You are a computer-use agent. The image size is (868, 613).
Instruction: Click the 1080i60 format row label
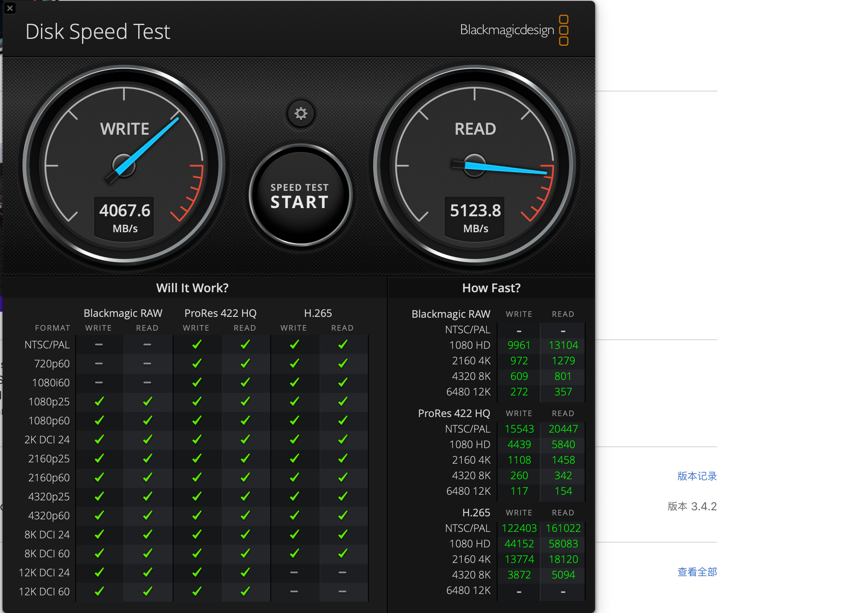tap(51, 382)
